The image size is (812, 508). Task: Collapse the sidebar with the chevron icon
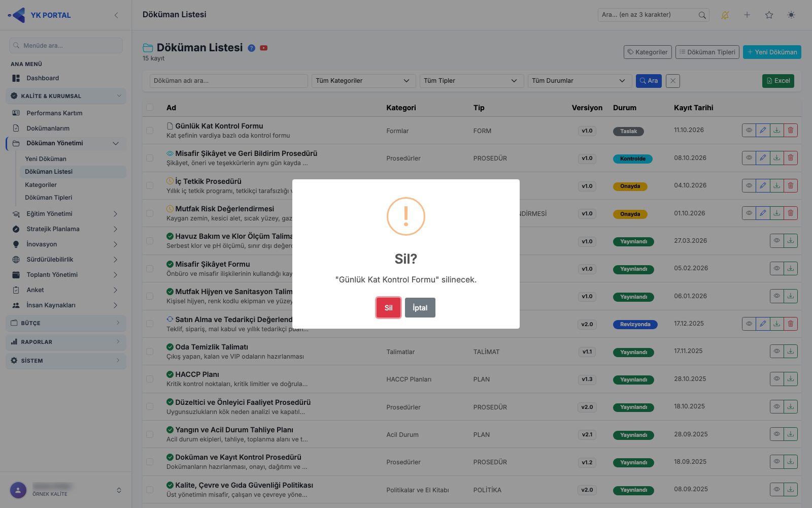(116, 15)
